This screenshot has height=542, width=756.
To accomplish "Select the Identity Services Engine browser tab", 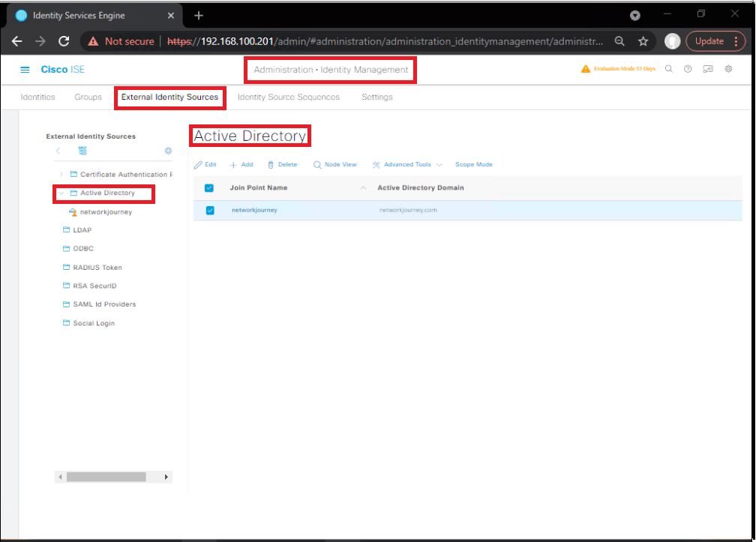I will coord(95,16).
